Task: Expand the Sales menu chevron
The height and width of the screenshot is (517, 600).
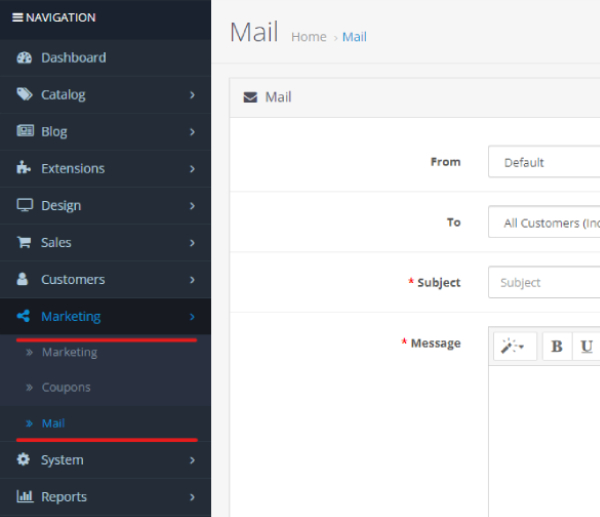Action: (192, 243)
